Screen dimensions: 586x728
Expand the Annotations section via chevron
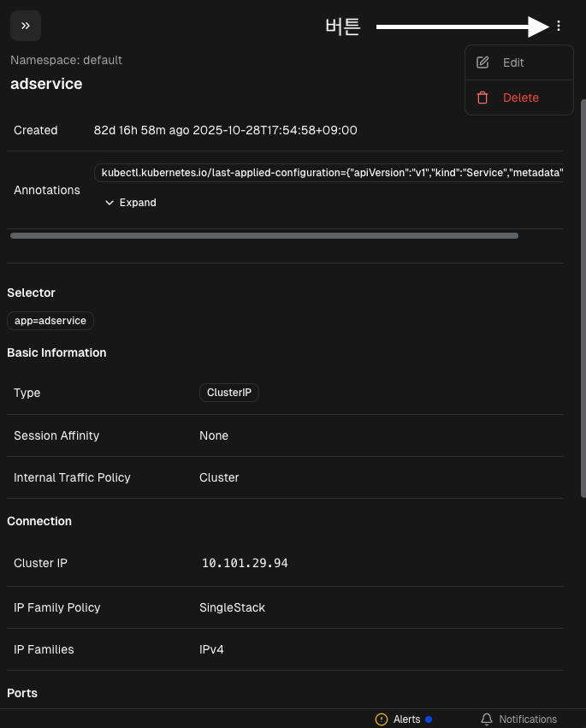point(110,203)
